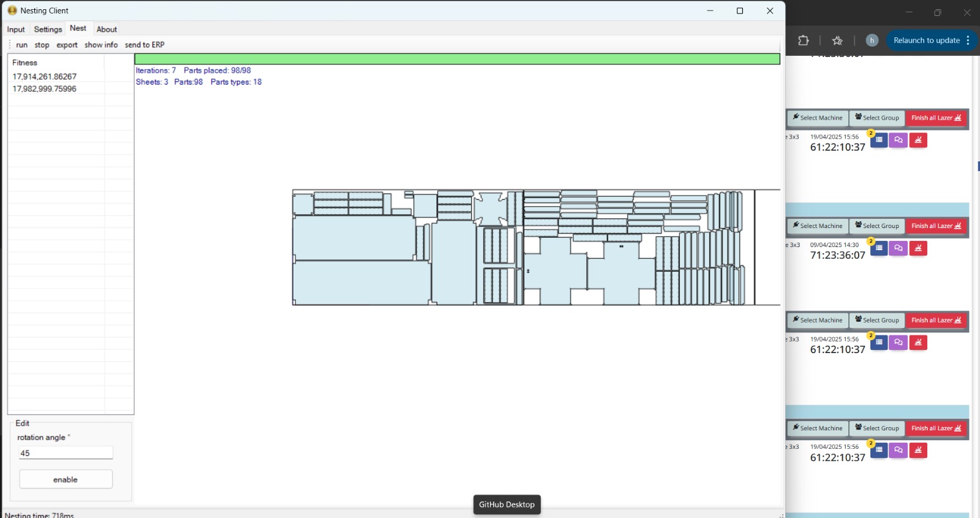Viewport: 980px width, 518px height.
Task: Click Select Machine in the third card
Action: (x=818, y=320)
